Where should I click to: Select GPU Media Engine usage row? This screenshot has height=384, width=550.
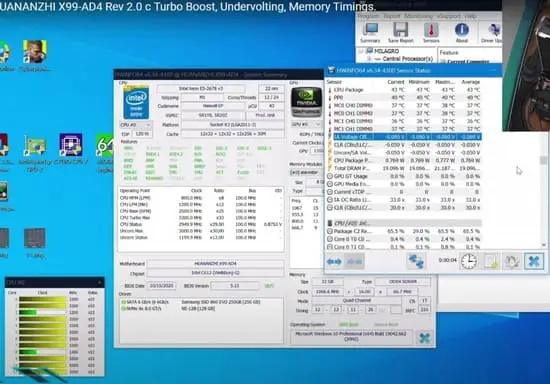tap(403, 184)
